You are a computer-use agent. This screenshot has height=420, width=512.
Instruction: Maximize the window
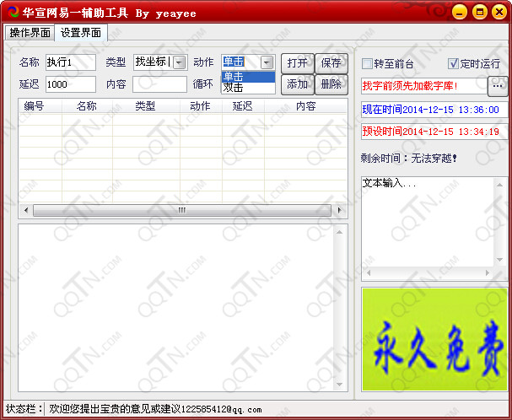(479, 13)
